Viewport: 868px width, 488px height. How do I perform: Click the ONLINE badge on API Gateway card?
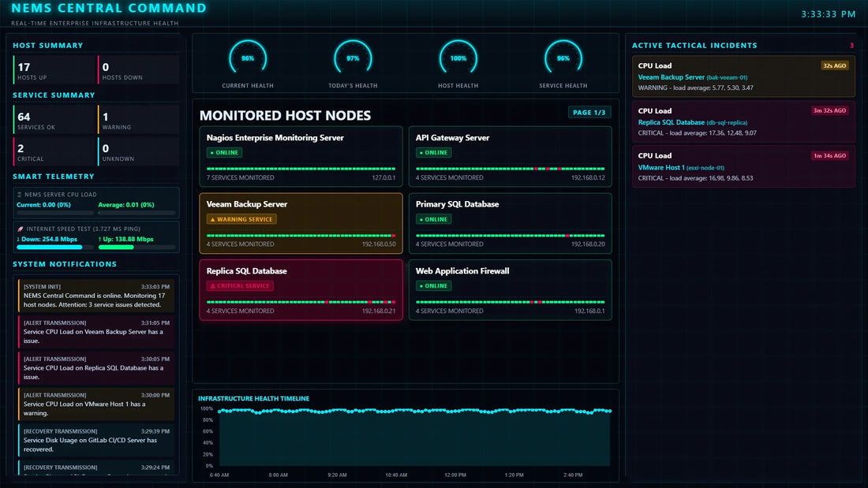pos(433,153)
